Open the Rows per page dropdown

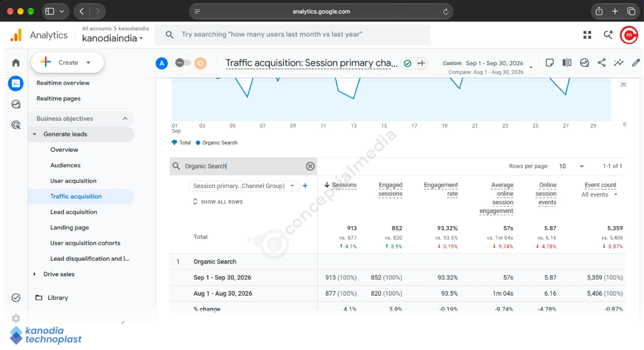(x=571, y=166)
